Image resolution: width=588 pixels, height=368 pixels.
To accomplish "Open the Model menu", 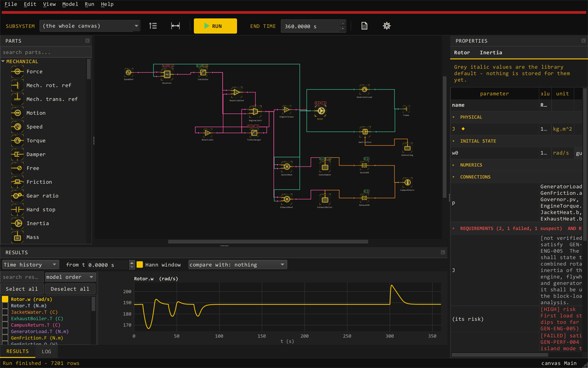I will tap(70, 4).
